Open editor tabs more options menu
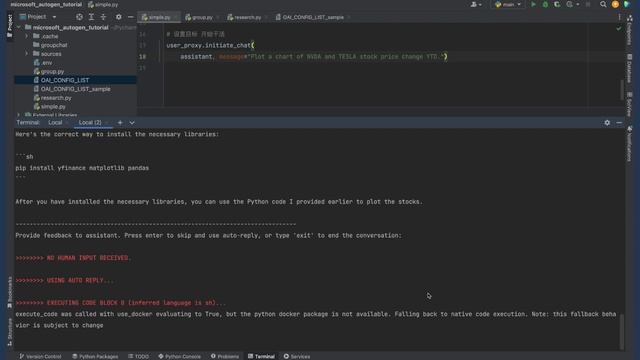This screenshot has width=640, height=360. (x=619, y=17)
